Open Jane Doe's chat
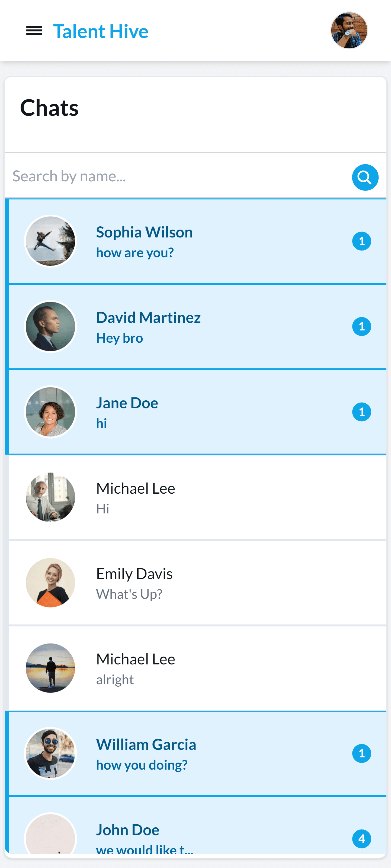The width and height of the screenshot is (391, 868). click(x=196, y=412)
